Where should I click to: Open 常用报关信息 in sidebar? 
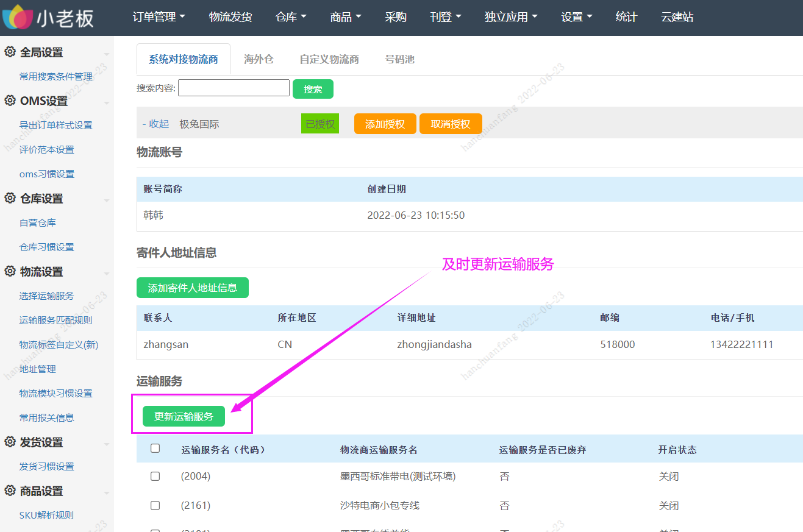click(47, 418)
